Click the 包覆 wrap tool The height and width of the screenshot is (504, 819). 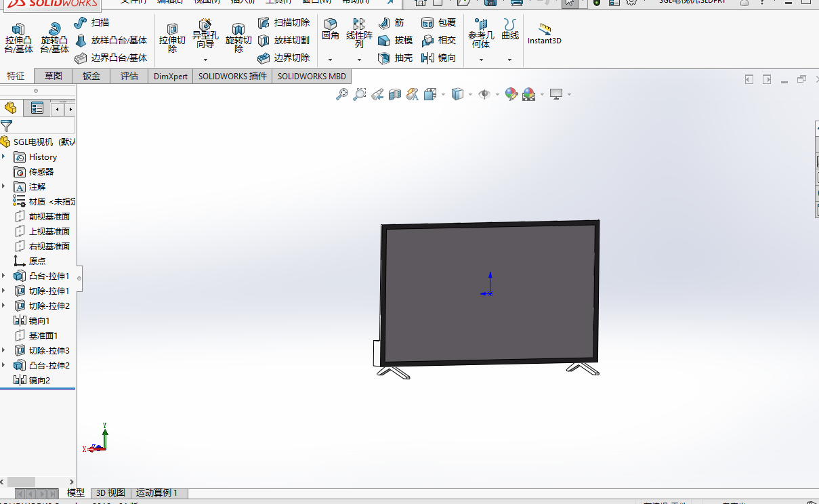point(438,23)
